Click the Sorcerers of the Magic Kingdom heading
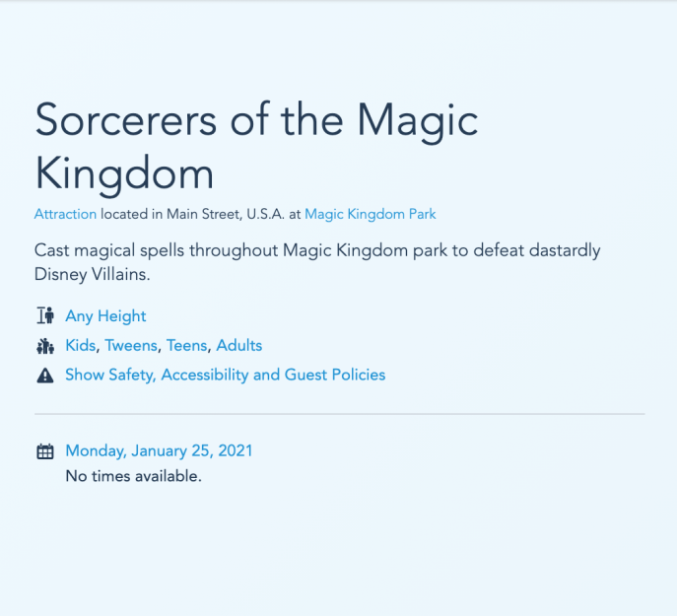 256,147
